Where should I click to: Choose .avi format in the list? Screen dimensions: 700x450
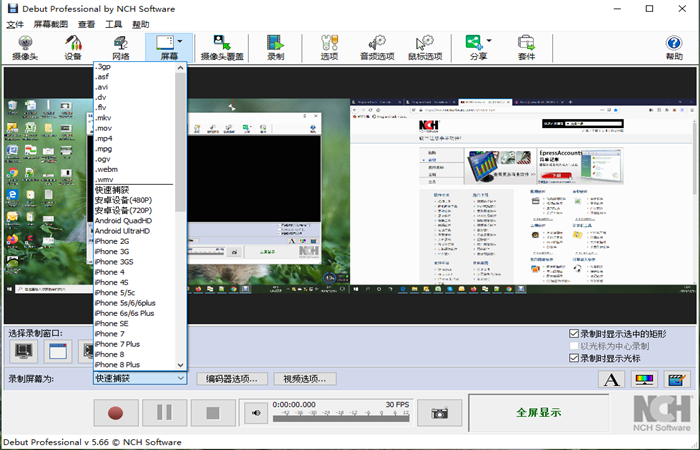(134, 87)
